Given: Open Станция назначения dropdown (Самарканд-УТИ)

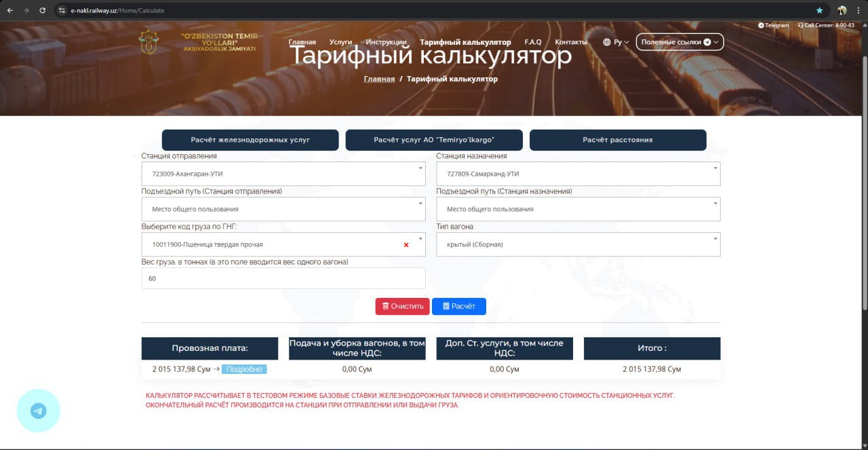Looking at the screenshot, I should pos(578,174).
